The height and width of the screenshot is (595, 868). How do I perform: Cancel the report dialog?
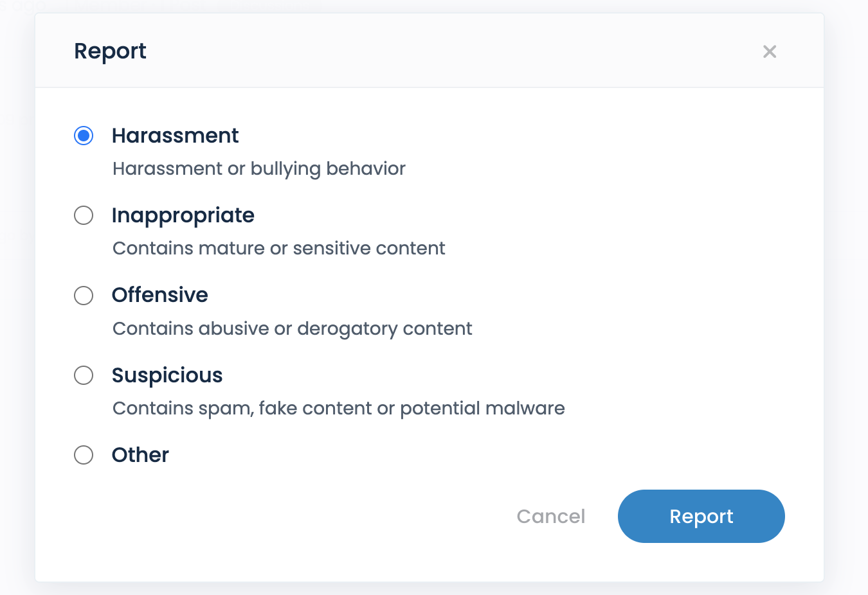point(550,516)
